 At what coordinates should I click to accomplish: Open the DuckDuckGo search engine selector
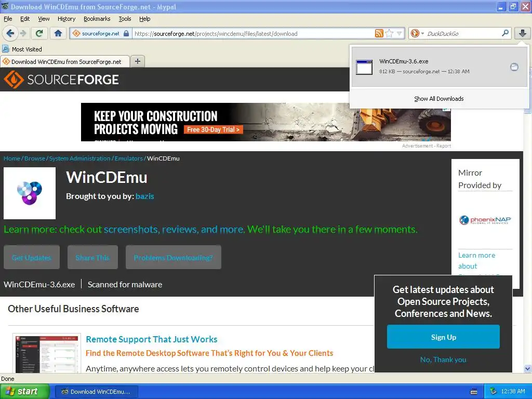[x=417, y=33]
